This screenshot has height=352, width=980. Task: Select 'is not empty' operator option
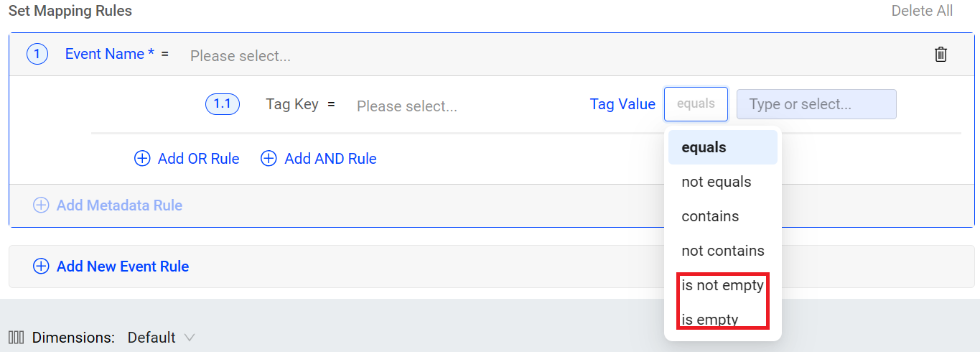click(x=722, y=285)
